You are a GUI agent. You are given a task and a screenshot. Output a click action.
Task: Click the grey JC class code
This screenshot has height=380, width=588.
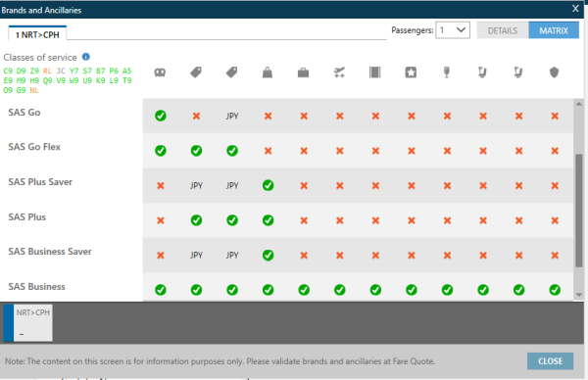tap(61, 71)
